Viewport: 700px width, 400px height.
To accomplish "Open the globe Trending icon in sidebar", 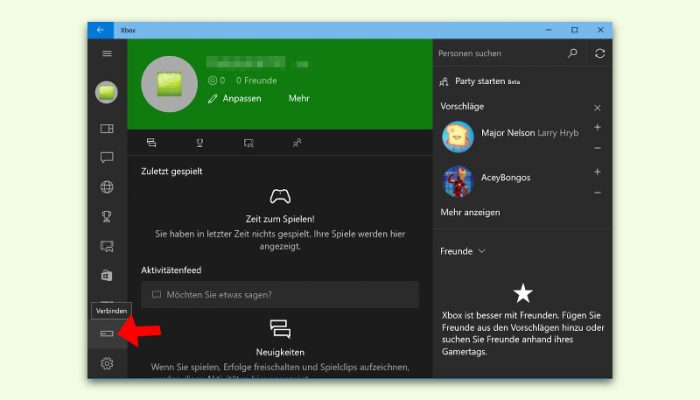I will click(x=107, y=187).
